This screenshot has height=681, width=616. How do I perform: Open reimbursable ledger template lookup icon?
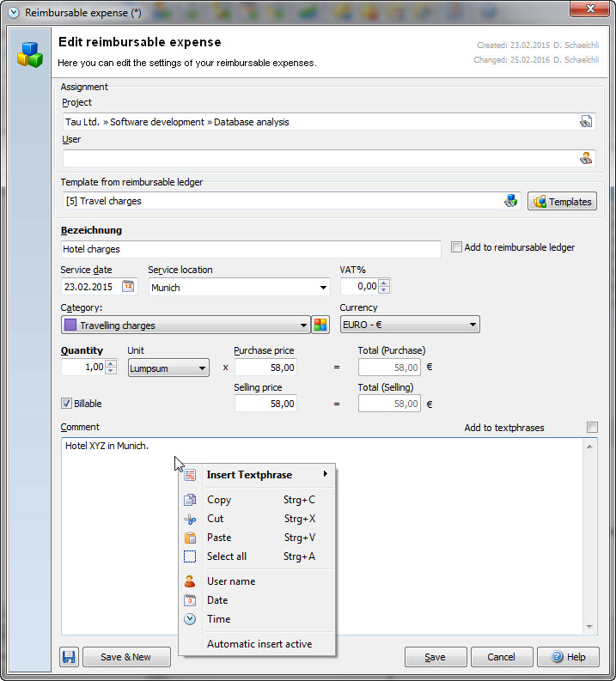pos(511,201)
